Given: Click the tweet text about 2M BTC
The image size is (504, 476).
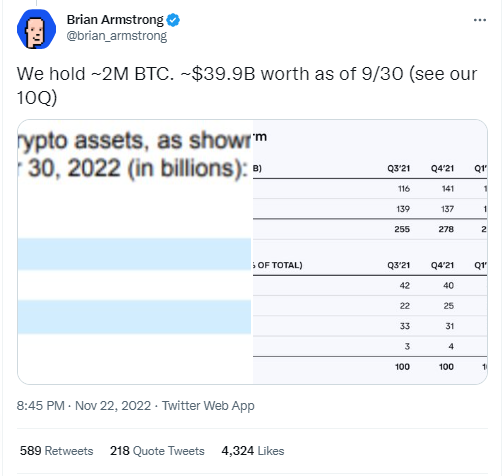Looking at the screenshot, I should [x=247, y=85].
